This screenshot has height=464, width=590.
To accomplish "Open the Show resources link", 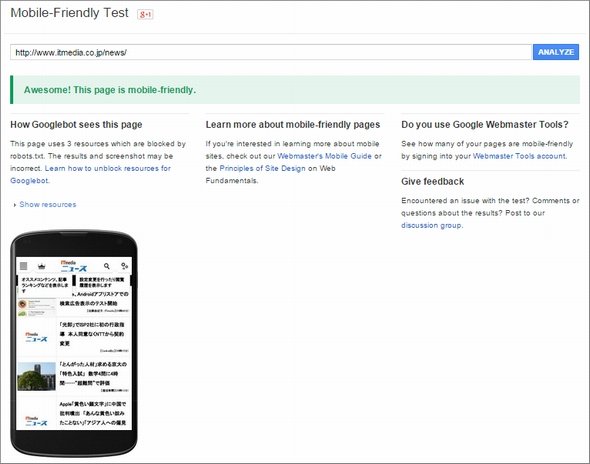I will (48, 204).
